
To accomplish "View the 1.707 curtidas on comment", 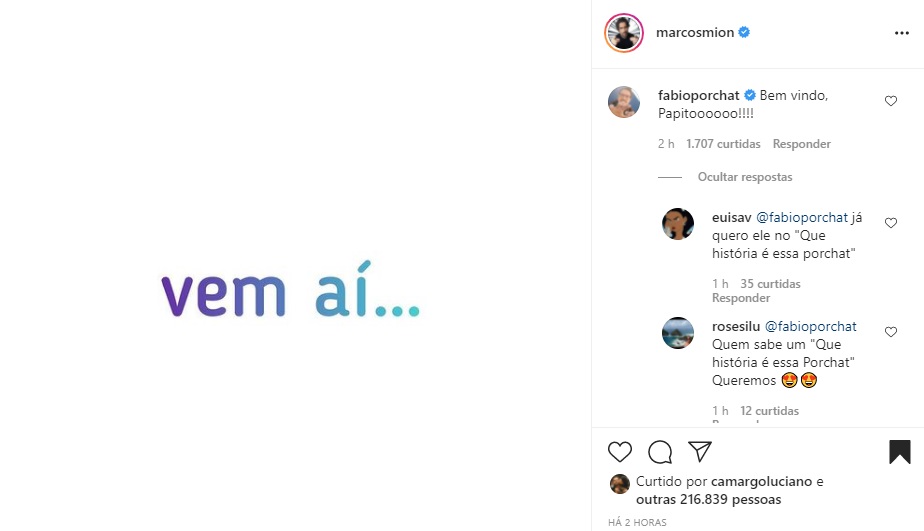I will click(x=723, y=144).
